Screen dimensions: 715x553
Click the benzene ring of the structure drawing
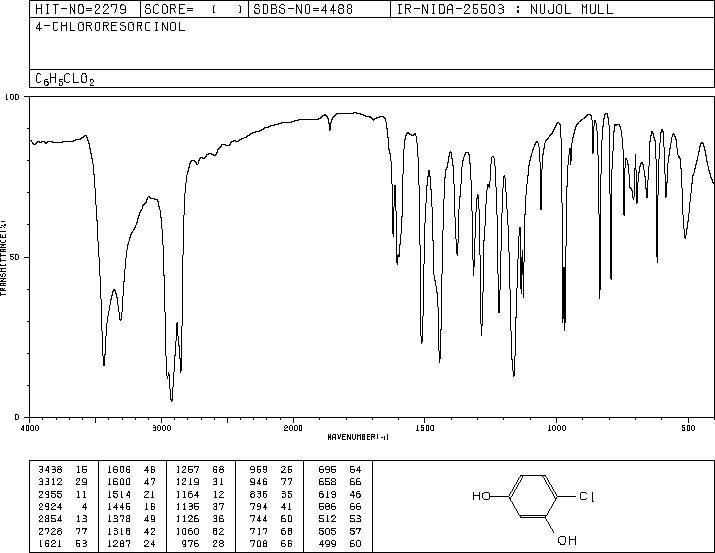(x=533, y=496)
